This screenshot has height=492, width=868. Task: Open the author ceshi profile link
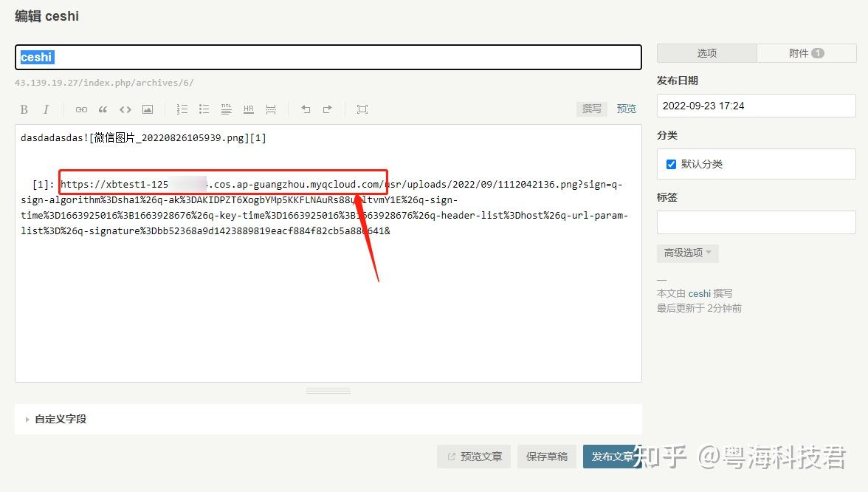coord(699,294)
